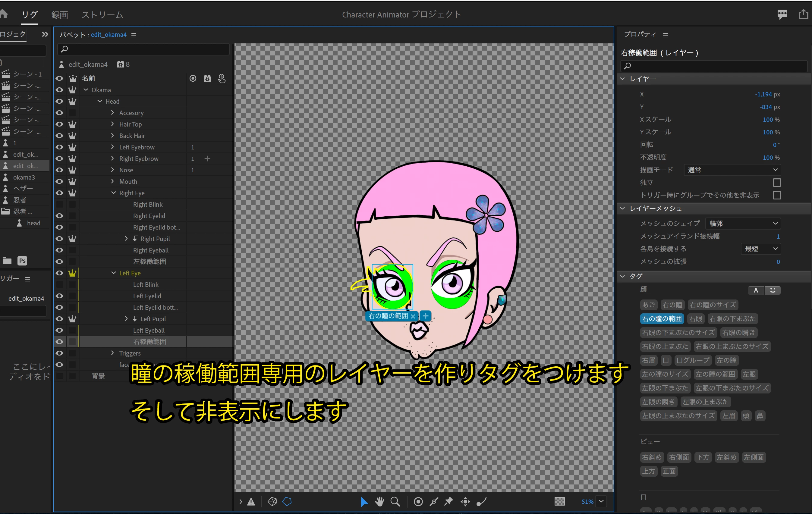Select the Zoom magnifier tool
This screenshot has height=514, width=812.
[395, 502]
